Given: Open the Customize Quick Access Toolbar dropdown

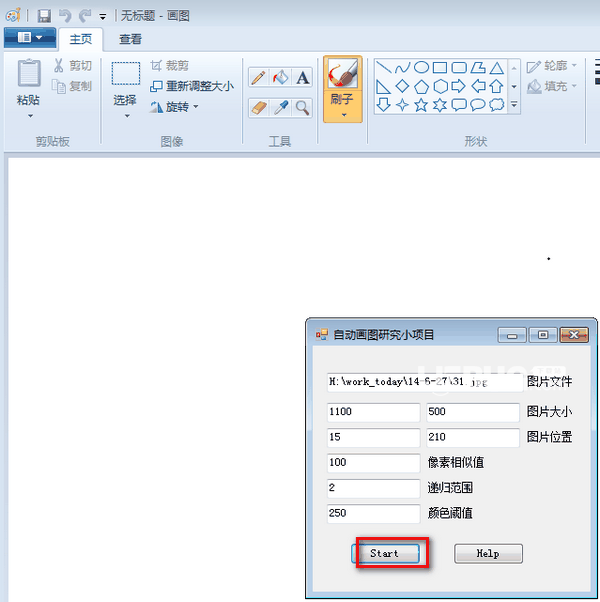Looking at the screenshot, I should [x=102, y=17].
